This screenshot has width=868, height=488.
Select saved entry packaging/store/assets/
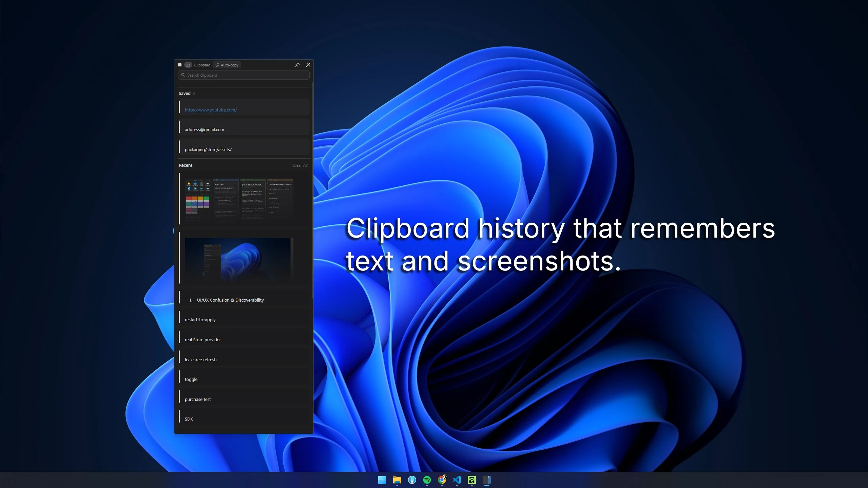(x=244, y=147)
